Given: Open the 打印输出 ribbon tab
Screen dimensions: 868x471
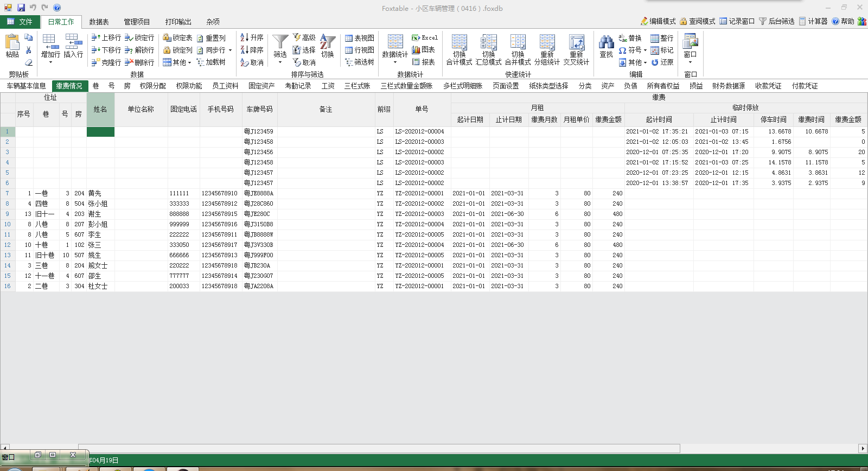Looking at the screenshot, I should pyautogui.click(x=178, y=22).
